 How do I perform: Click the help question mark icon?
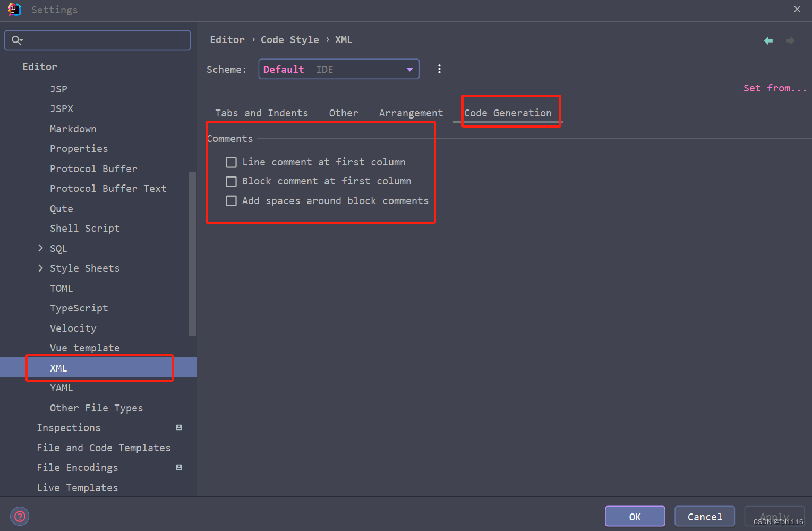[x=20, y=516]
